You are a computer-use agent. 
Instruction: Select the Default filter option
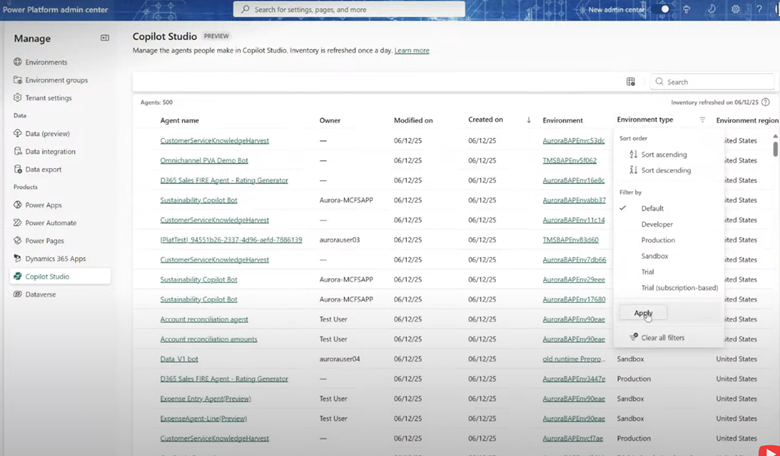(652, 208)
